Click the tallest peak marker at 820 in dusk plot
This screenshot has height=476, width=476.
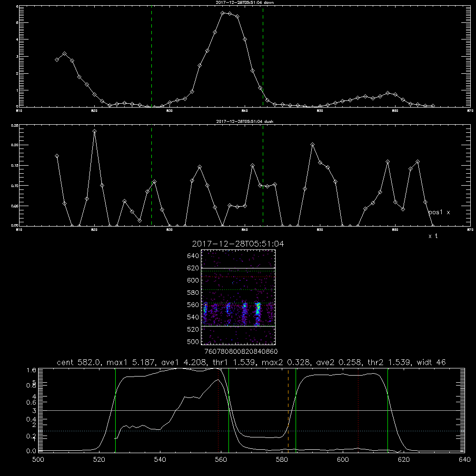(x=95, y=131)
